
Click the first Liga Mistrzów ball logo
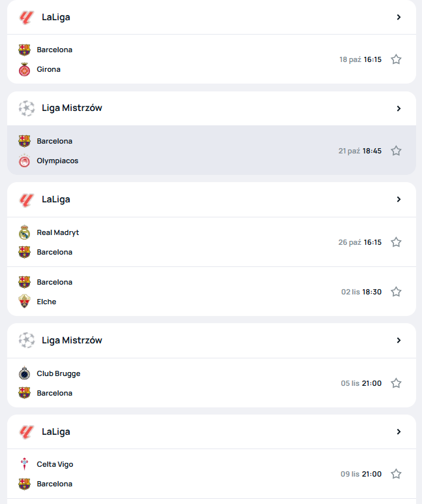click(x=26, y=108)
